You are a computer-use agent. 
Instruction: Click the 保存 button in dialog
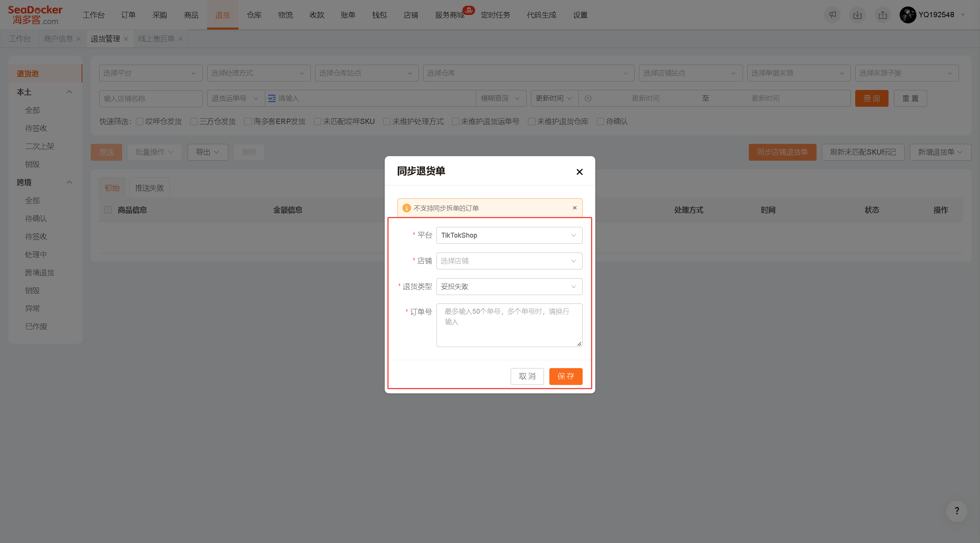coord(566,377)
